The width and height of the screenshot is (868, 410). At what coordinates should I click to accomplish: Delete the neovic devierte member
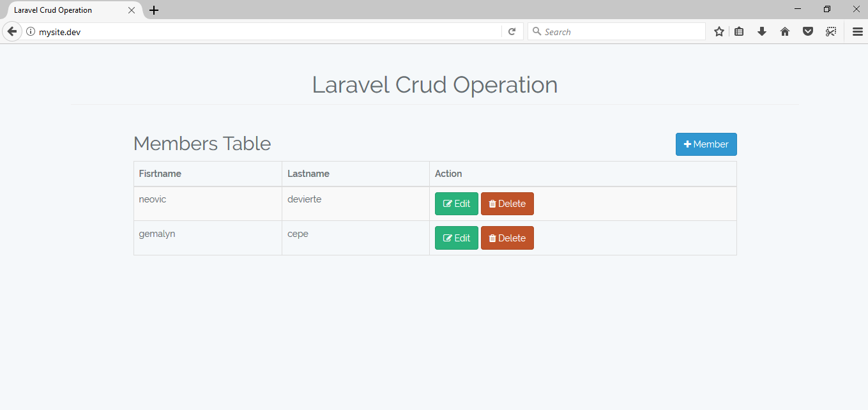[507, 204]
